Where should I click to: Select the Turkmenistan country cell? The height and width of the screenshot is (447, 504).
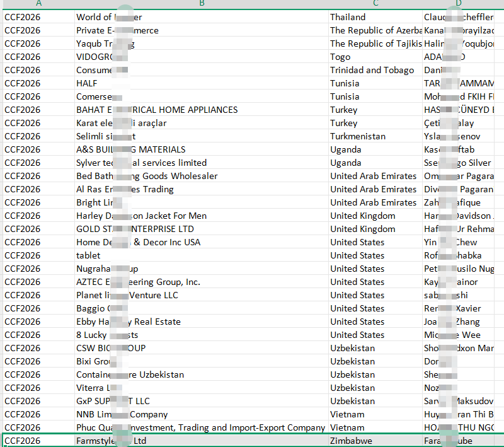coord(358,136)
